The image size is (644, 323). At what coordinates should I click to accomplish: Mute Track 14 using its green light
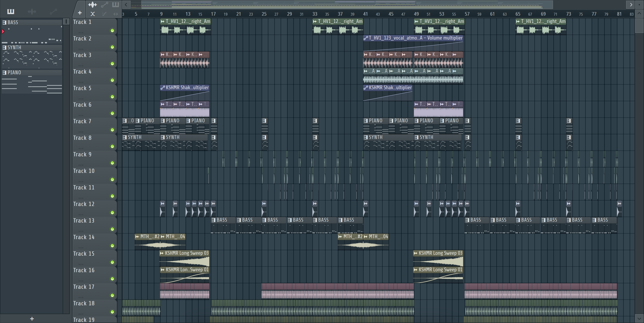tap(112, 246)
